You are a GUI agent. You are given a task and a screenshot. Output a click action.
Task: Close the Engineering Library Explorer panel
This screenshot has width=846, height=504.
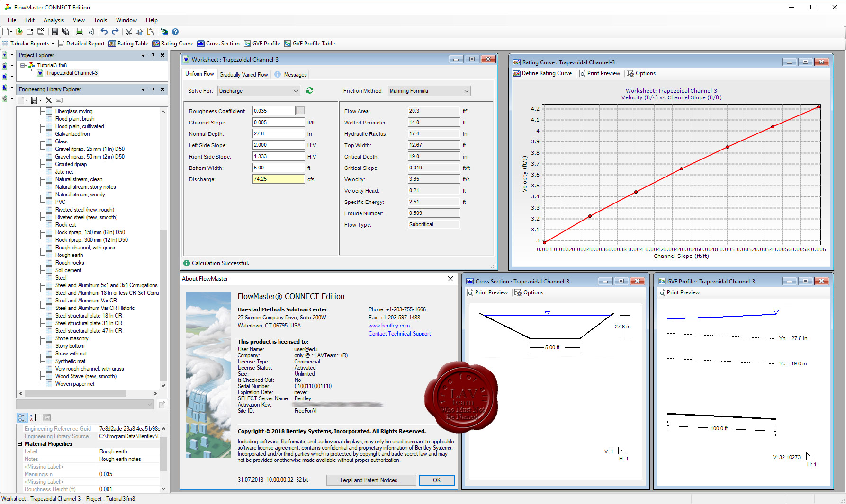(162, 89)
